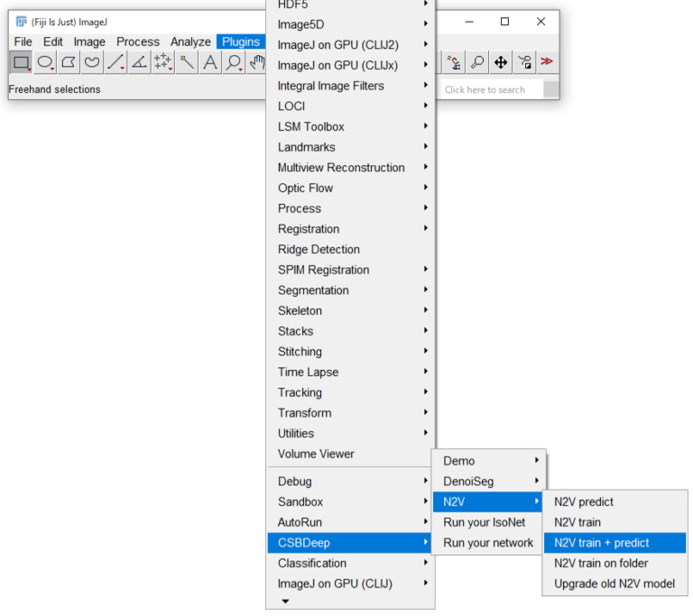Click the freehand-with-square toolbar icon

(x=524, y=62)
